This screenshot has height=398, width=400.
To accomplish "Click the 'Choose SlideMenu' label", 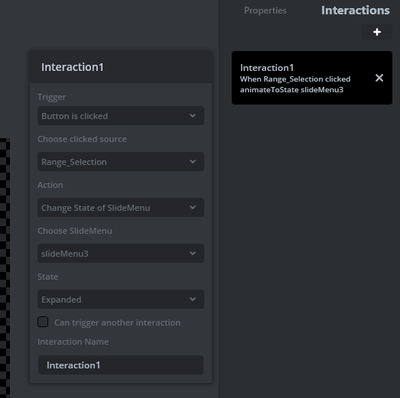I will pyautogui.click(x=75, y=231).
